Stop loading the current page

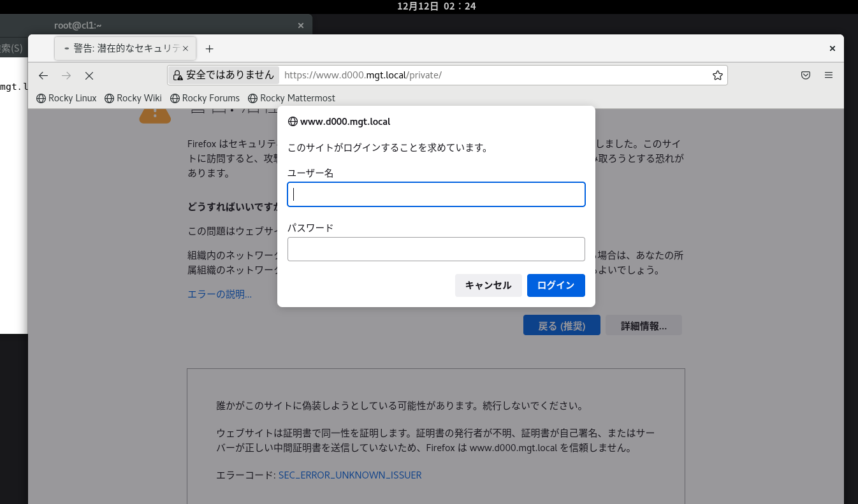pyautogui.click(x=89, y=75)
